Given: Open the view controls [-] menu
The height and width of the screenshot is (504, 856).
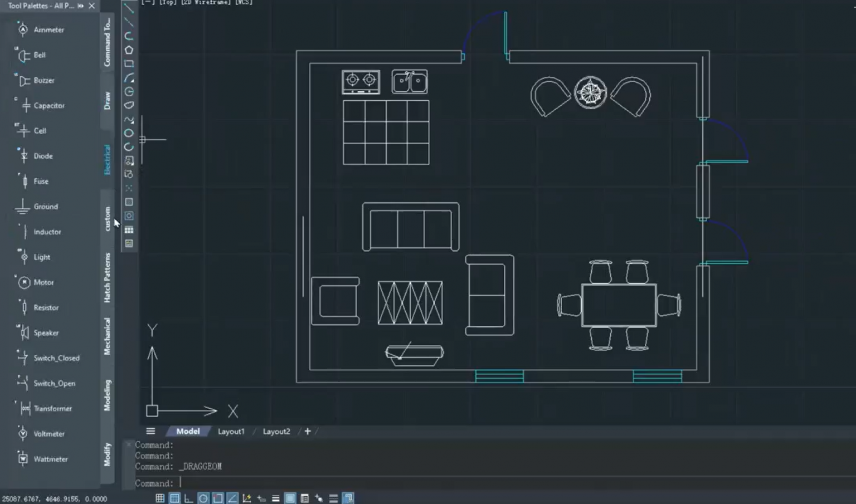Looking at the screenshot, I should 148,2.
